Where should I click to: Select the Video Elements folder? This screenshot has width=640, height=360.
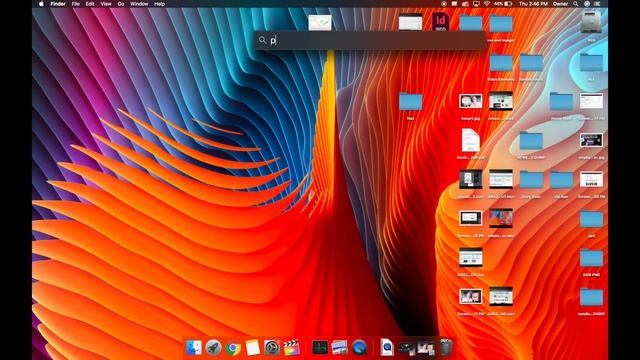tap(501, 63)
